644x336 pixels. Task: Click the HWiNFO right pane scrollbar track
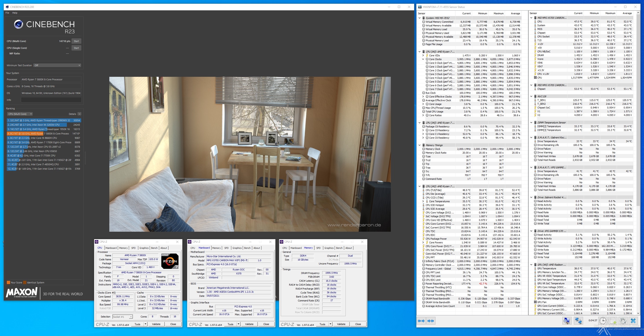638,259
